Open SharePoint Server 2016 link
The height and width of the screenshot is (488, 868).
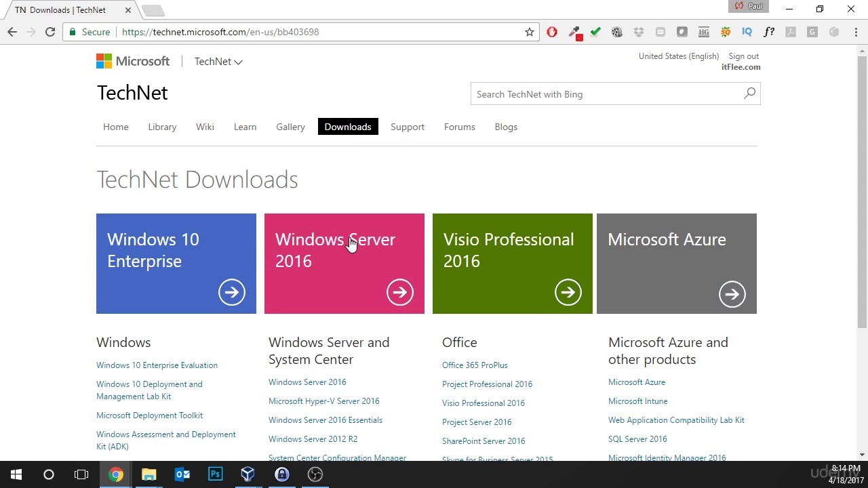point(484,441)
